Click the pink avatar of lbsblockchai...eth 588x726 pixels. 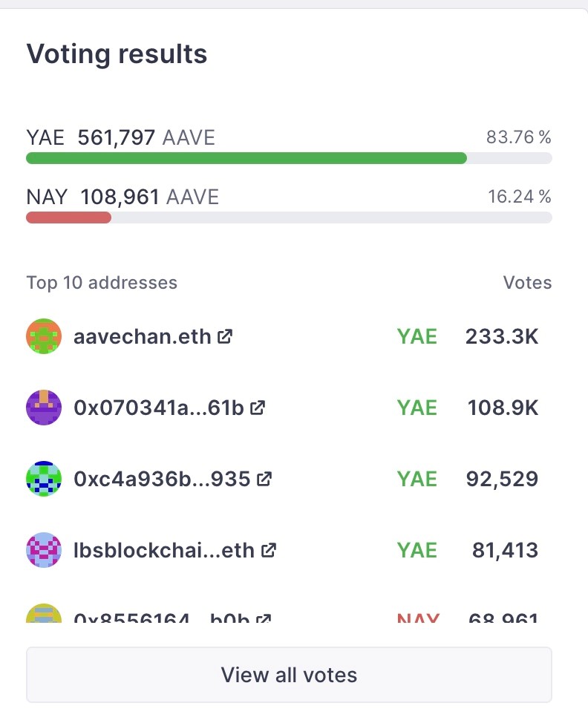tap(44, 551)
